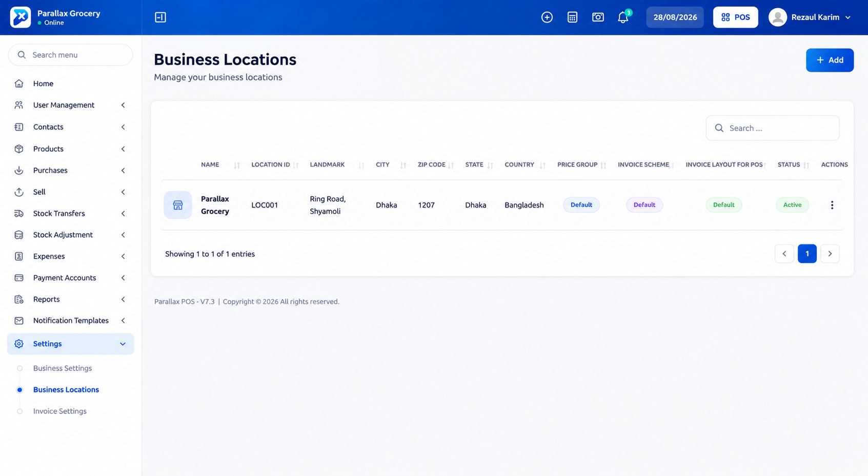Sort table by State column

[479, 165]
